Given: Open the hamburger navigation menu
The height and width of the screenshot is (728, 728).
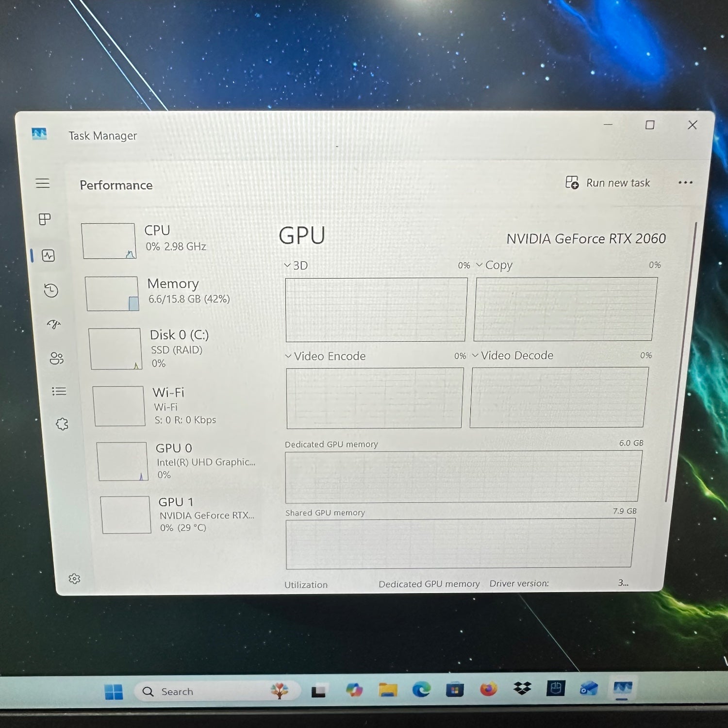Looking at the screenshot, I should 43,183.
